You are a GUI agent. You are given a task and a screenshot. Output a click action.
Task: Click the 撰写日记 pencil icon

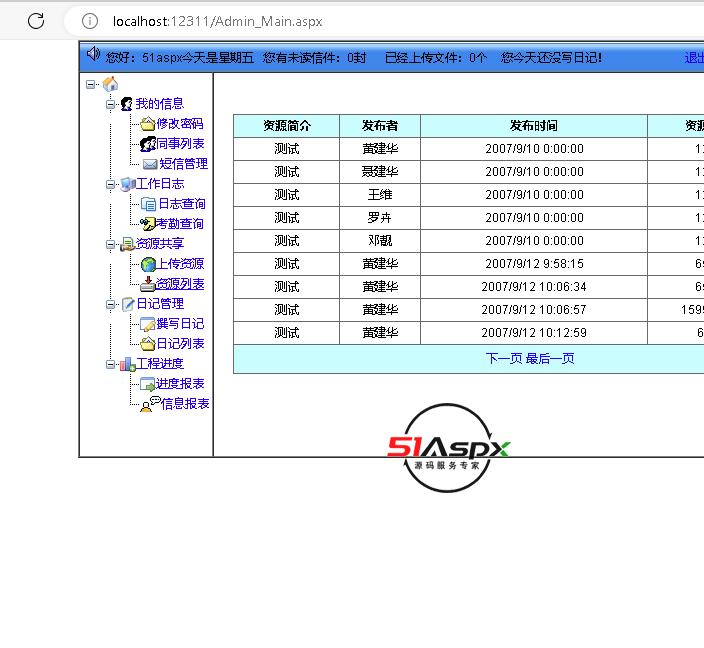coord(148,324)
